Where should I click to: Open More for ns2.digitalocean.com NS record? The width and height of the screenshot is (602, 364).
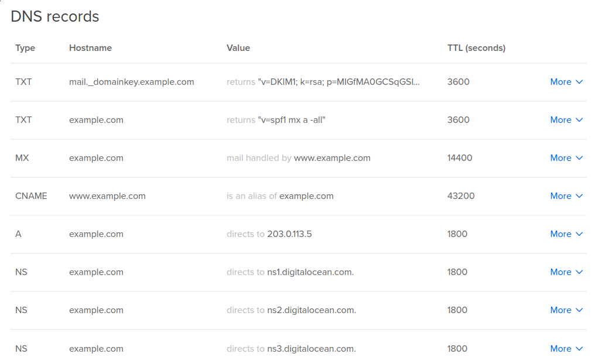(566, 310)
